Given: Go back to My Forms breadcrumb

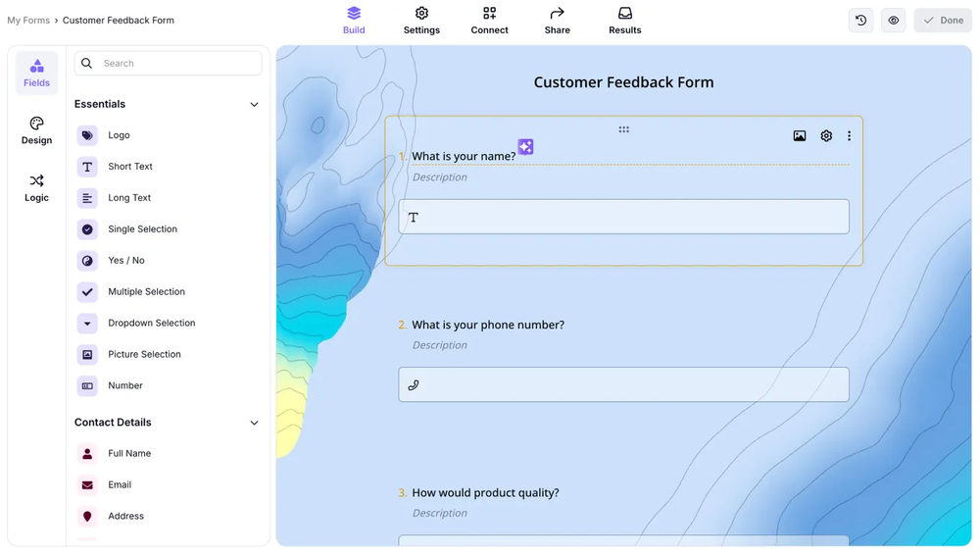Looking at the screenshot, I should click(28, 21).
